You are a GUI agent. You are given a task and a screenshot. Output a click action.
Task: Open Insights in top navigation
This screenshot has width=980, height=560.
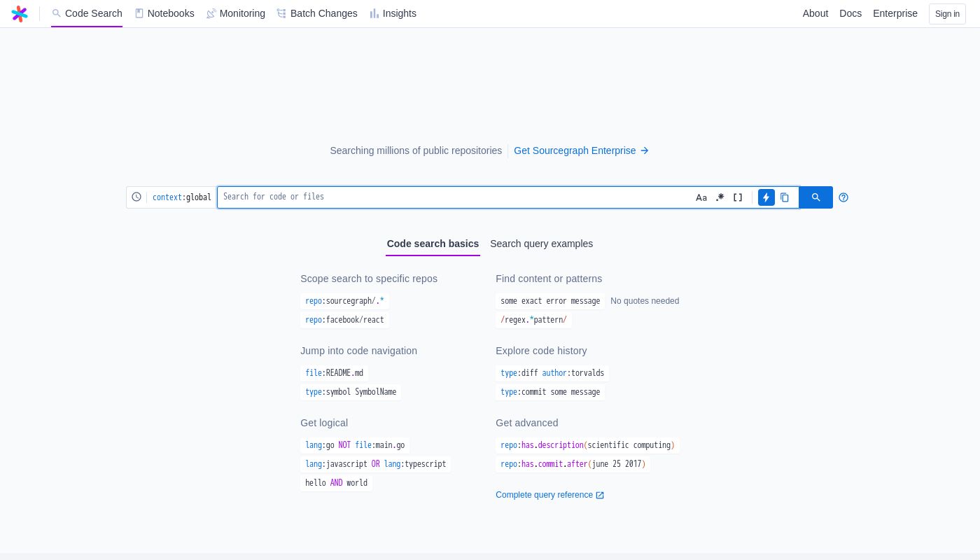coord(393,13)
